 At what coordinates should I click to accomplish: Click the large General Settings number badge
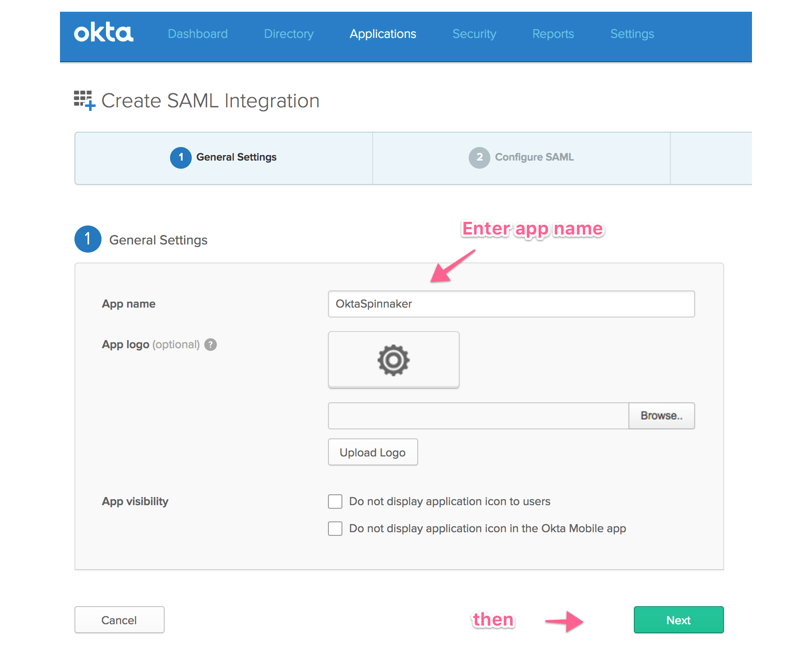(x=88, y=239)
